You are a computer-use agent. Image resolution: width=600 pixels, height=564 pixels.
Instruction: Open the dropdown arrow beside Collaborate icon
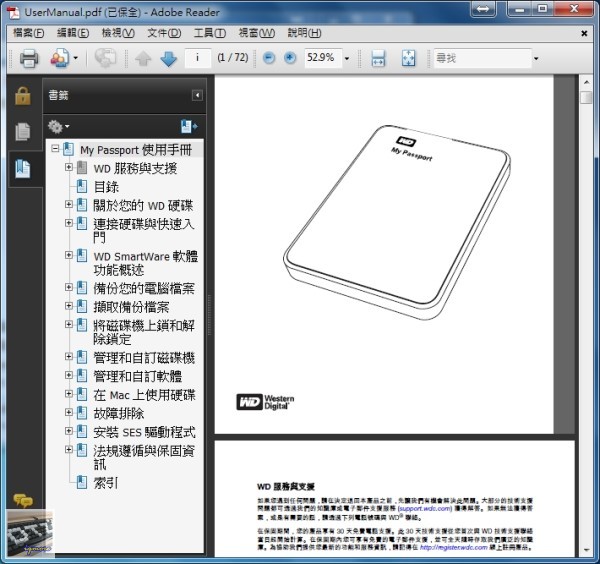pos(75,58)
